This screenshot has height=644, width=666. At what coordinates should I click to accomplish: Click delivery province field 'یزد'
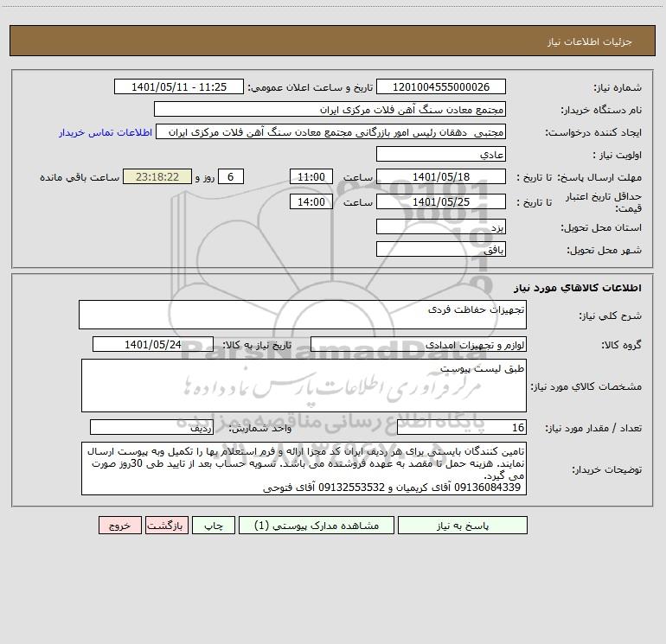tap(441, 227)
